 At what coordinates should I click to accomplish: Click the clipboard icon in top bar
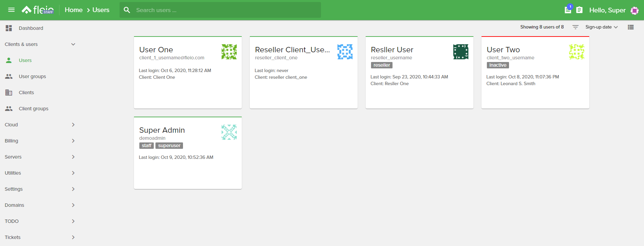coord(579,10)
